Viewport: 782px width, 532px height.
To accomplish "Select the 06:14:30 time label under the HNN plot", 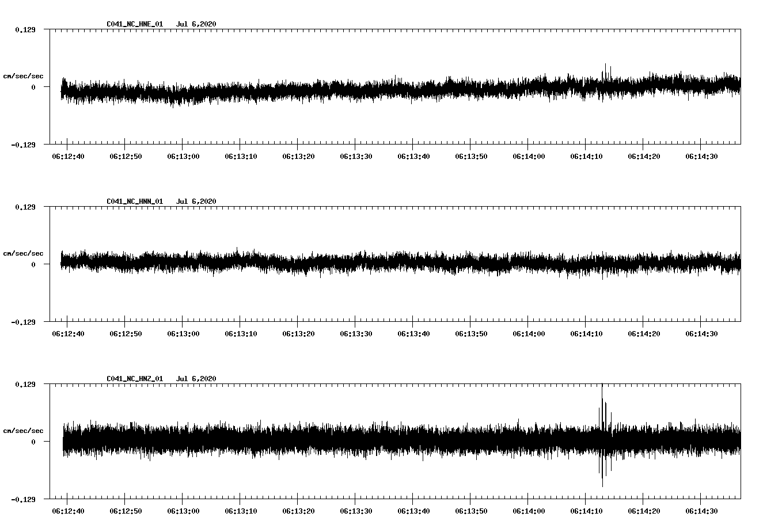I will point(701,333).
